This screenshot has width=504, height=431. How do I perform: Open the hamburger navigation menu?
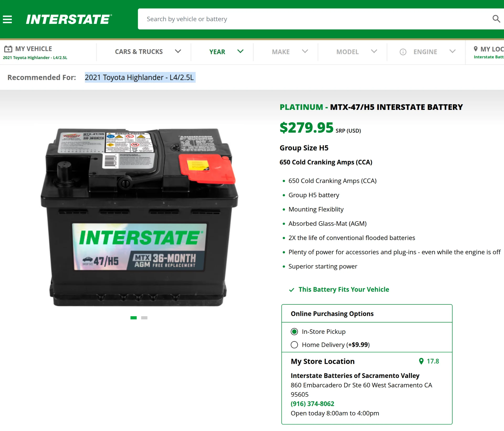click(7, 19)
